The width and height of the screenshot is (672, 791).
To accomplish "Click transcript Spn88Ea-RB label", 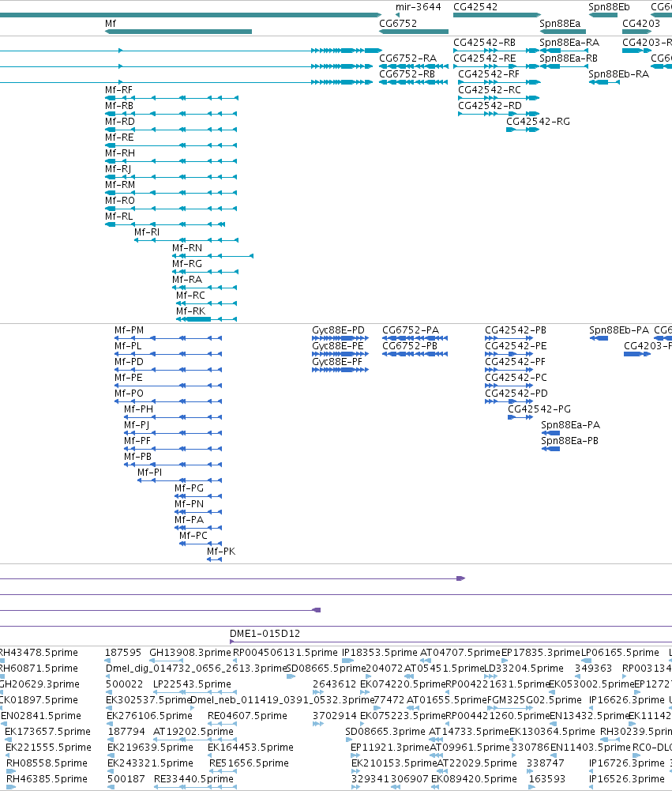I will point(568,58).
